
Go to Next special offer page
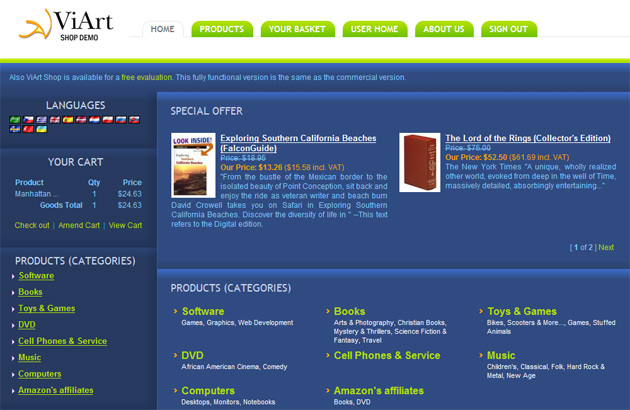coord(606,247)
